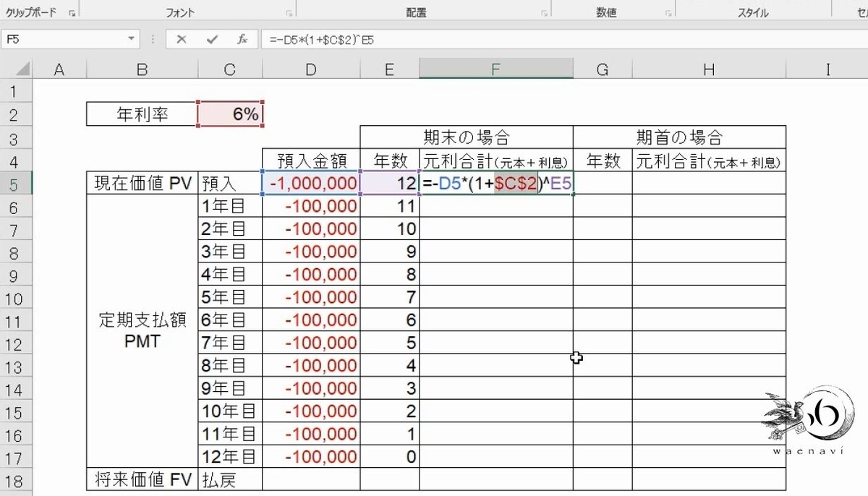
Task: Click the 6% interest rate cell
Action: coord(230,114)
